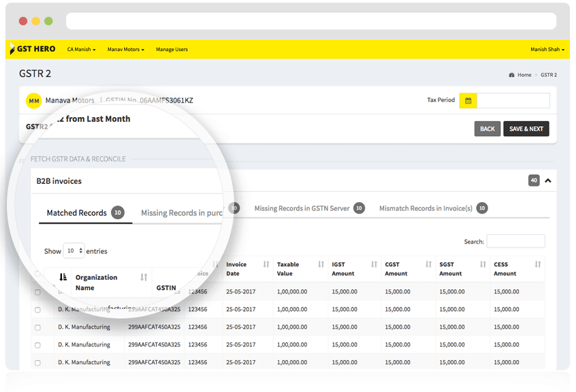The width and height of the screenshot is (576, 392).
Task: Sort by SGST Amount column
Action: click(483, 264)
